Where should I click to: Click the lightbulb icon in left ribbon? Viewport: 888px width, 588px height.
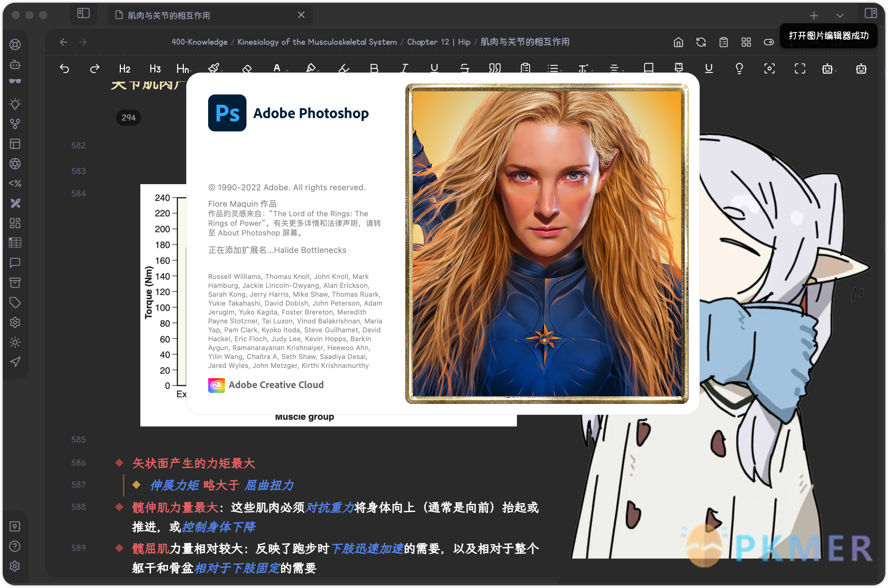point(15,104)
